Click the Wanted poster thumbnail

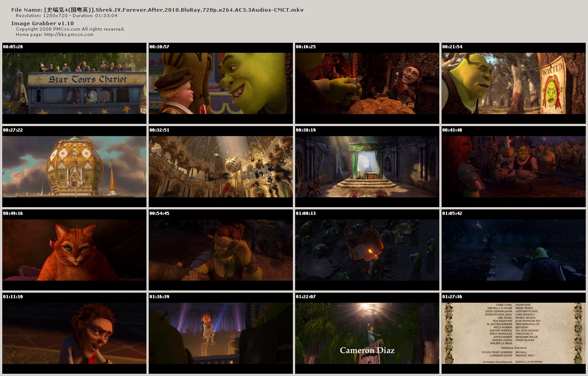coord(514,83)
